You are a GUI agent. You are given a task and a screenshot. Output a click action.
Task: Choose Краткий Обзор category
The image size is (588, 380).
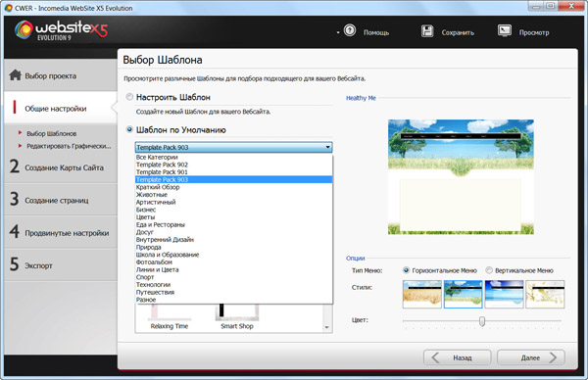pos(233,187)
